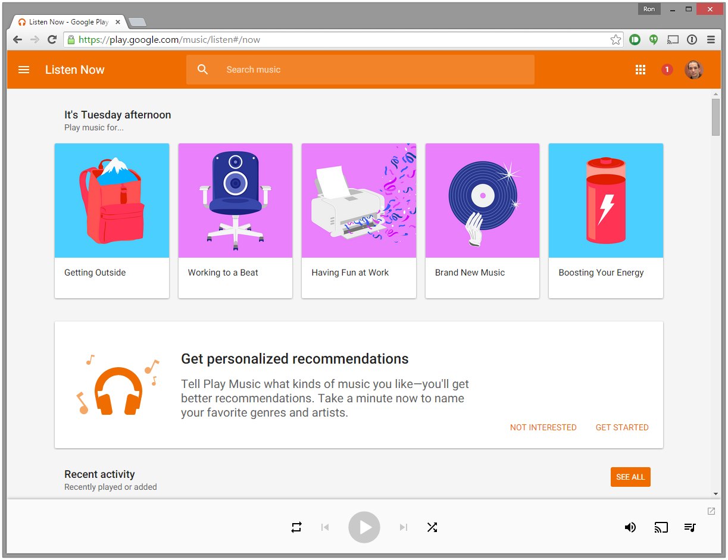Toggle shuffle mode
Screen dimensions: 728x560
432,527
